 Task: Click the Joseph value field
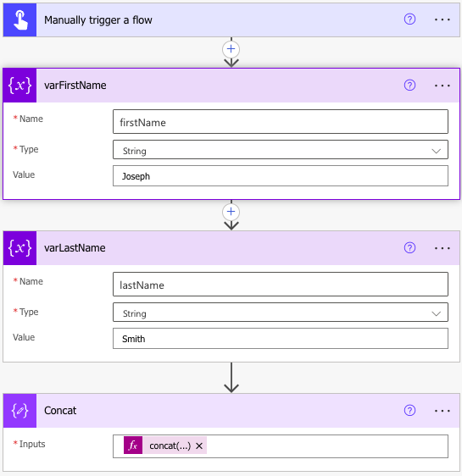[281, 176]
